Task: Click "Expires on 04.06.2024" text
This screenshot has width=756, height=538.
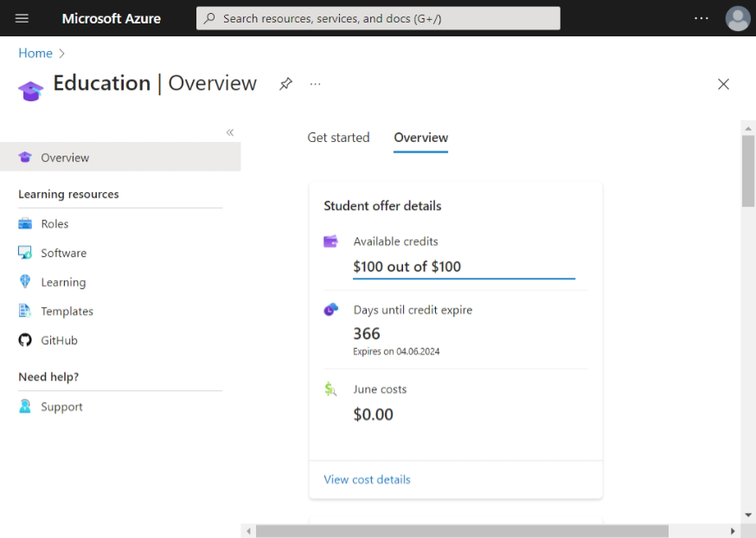Action: click(396, 351)
